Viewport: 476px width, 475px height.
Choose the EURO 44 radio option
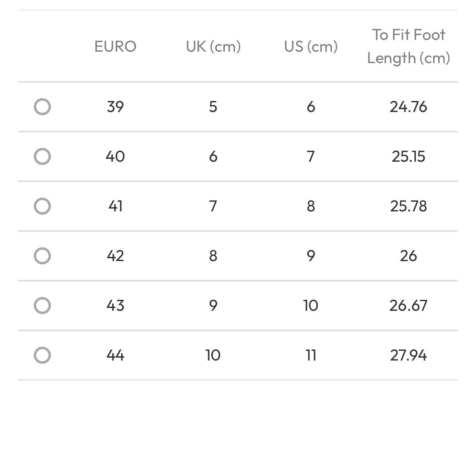coord(42,355)
